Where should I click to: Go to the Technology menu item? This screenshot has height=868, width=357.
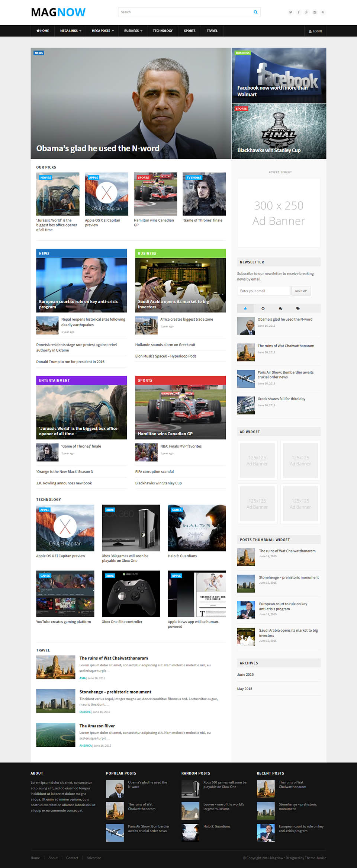pyautogui.click(x=163, y=31)
